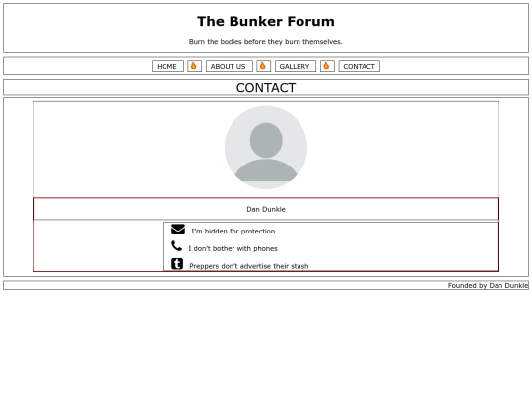Viewport: 532px width, 399px height.
Task: Click 'Preppers don't advertise their stash'
Action: pos(249,266)
